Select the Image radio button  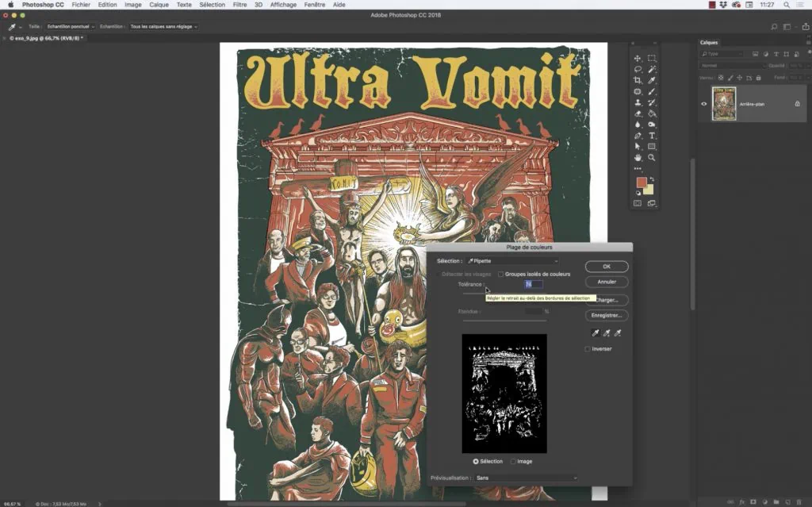click(513, 461)
